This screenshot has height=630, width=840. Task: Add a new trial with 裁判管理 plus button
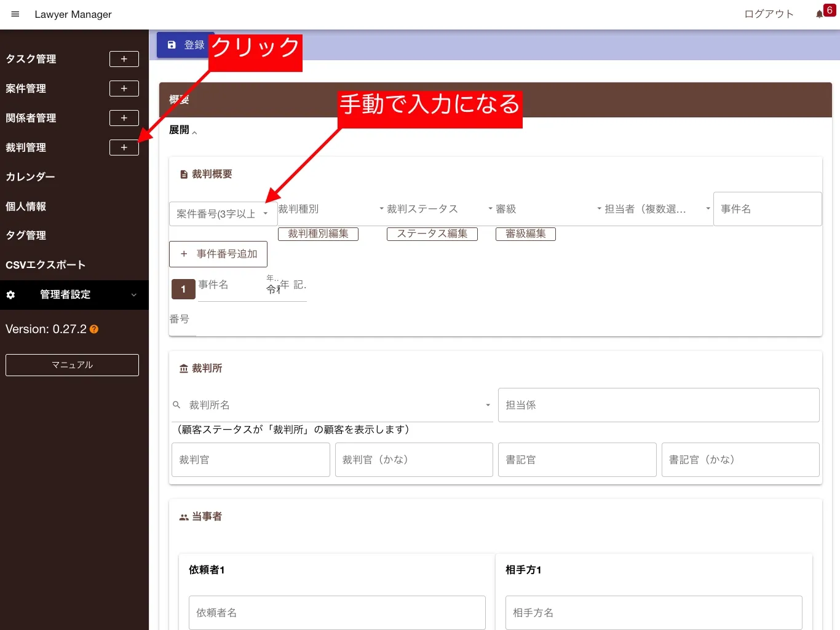tap(124, 148)
